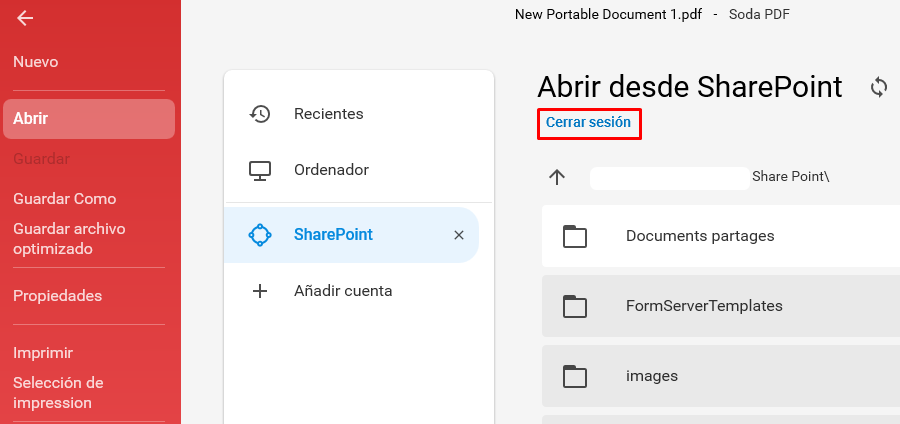Choose Guardar archivo optimizado
The width and height of the screenshot is (900, 424).
(x=69, y=239)
